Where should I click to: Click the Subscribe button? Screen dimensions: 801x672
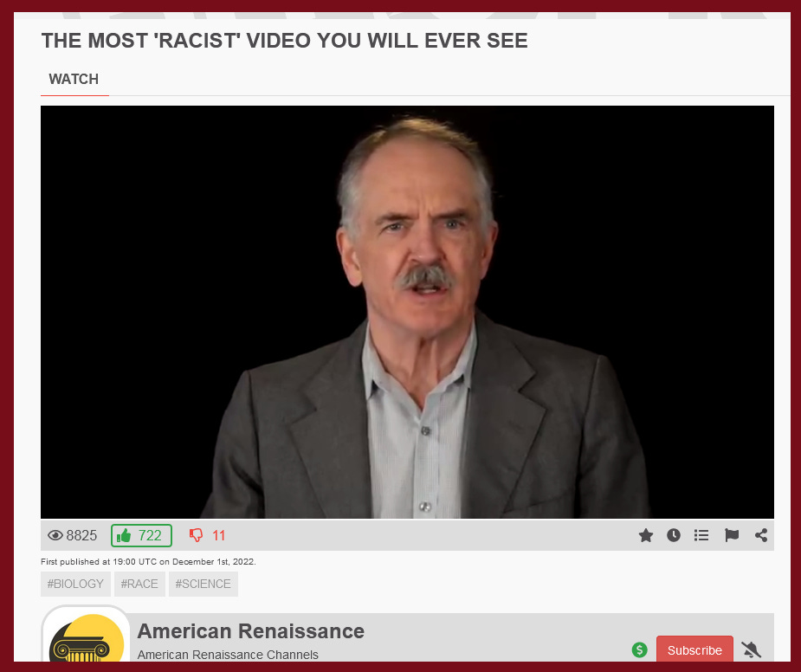coord(694,649)
